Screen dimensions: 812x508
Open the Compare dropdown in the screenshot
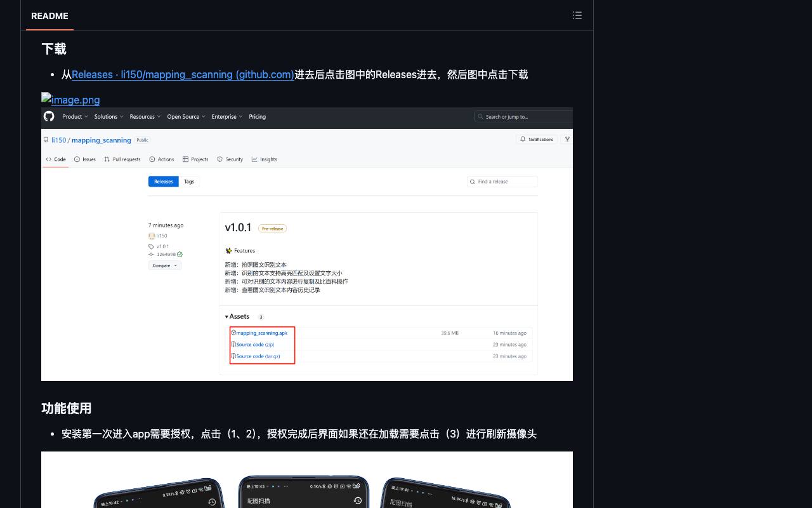tap(165, 265)
